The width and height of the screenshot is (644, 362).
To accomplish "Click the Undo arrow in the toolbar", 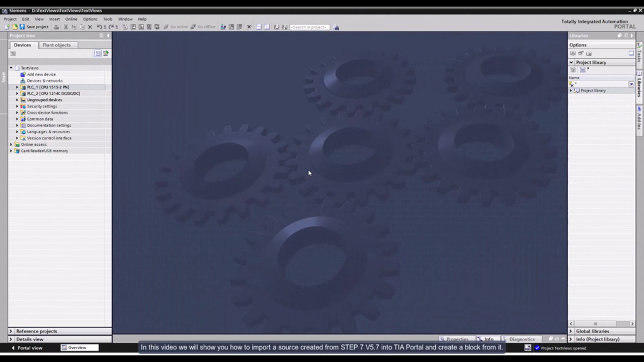I will click(x=99, y=27).
